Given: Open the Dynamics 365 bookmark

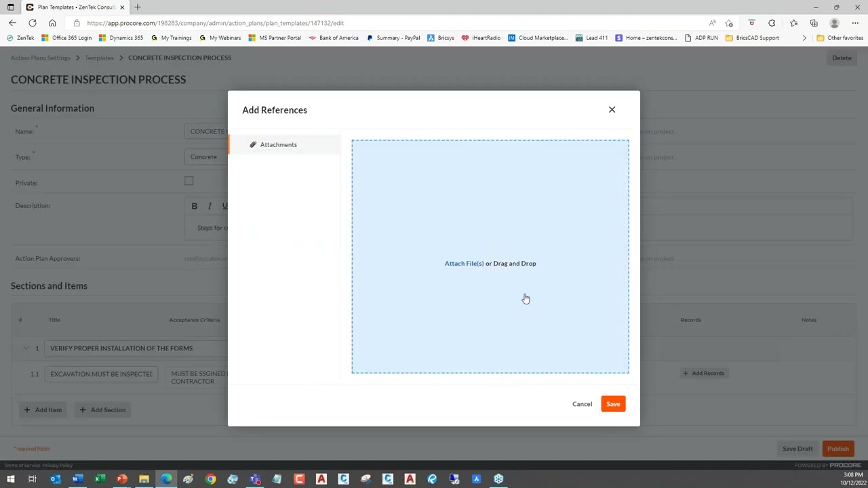Looking at the screenshot, I should pyautogui.click(x=121, y=38).
